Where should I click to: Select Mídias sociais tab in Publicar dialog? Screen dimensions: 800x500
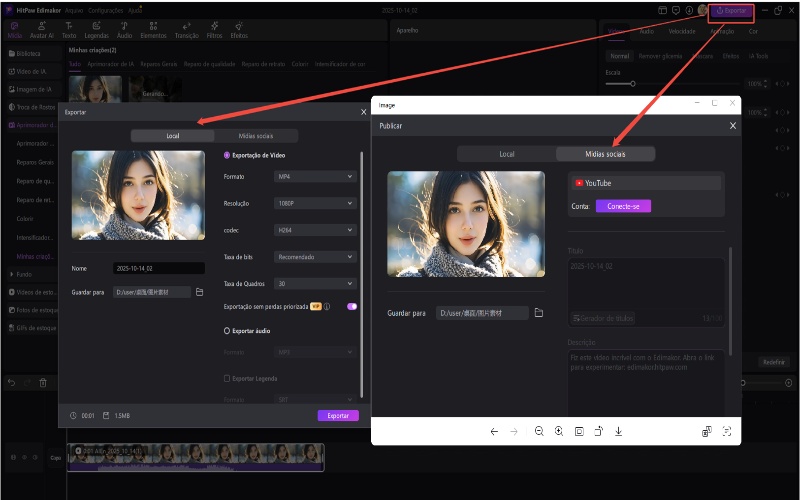(605, 154)
